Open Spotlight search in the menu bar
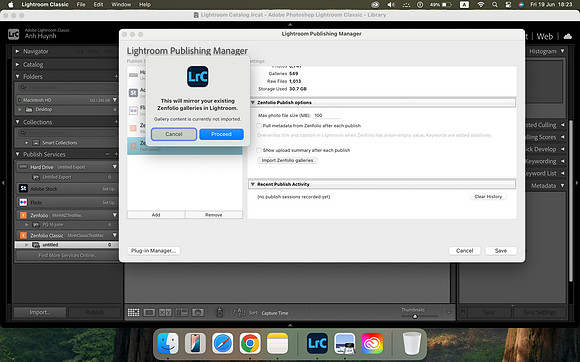This screenshot has height=362, width=580. (495, 4)
